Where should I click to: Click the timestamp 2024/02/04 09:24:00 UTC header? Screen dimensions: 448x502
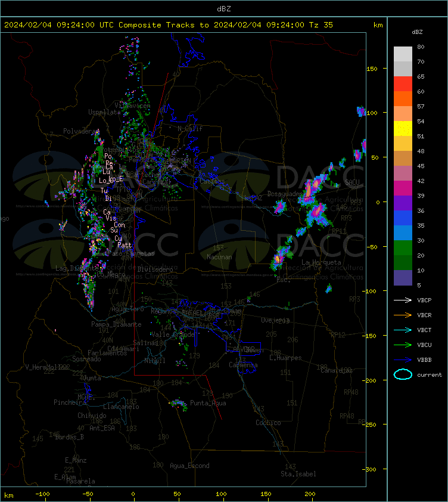(58, 25)
